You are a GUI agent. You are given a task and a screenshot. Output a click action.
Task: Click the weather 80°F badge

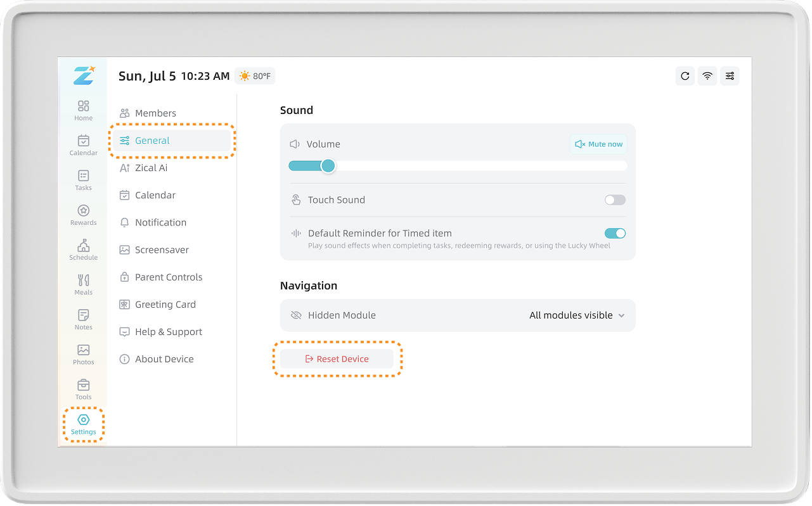pyautogui.click(x=255, y=76)
